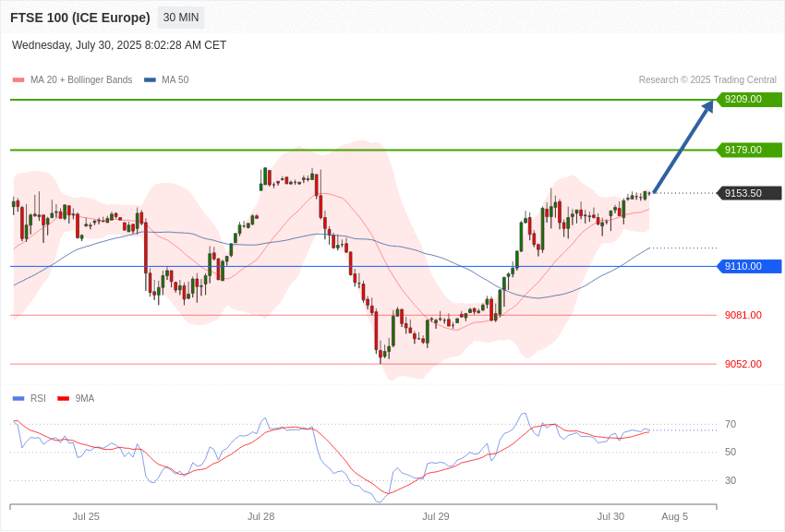Click the RSI 70 level label
The width and height of the screenshot is (785, 532).
tap(731, 424)
